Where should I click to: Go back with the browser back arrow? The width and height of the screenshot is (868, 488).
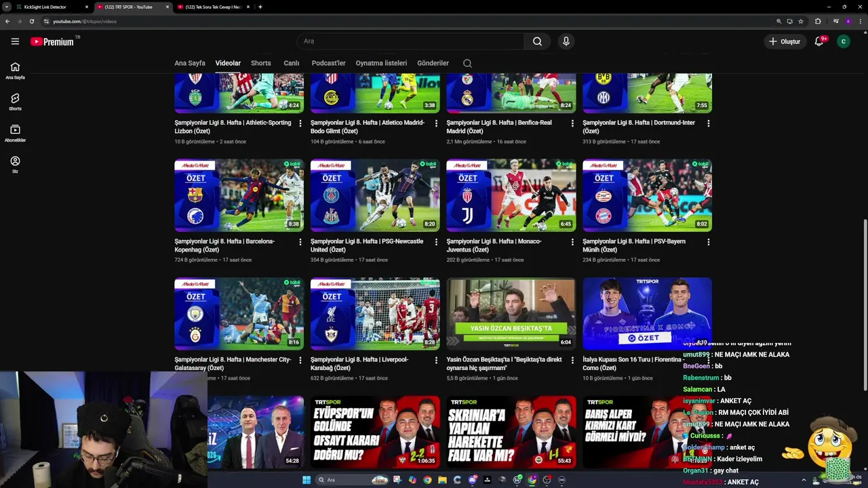coord(7,21)
